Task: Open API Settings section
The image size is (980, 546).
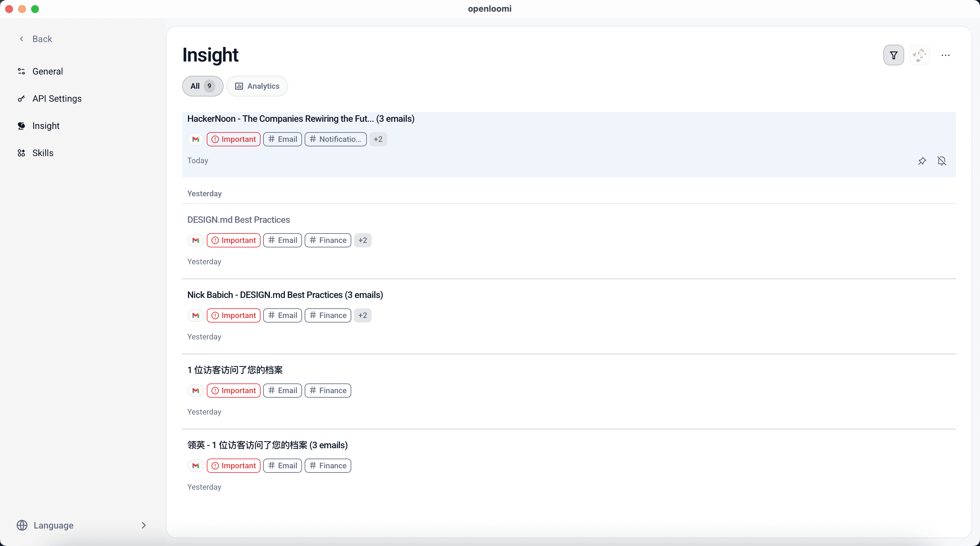Action: pos(57,99)
